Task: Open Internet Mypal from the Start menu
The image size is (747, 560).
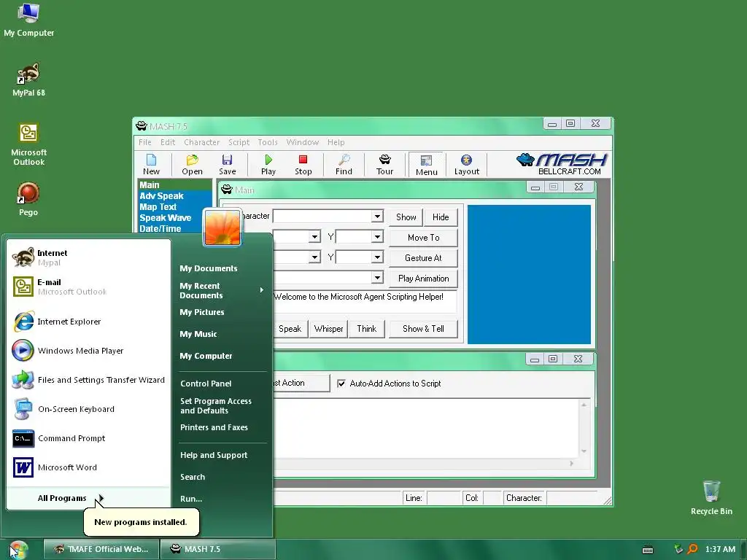Action: [88, 257]
